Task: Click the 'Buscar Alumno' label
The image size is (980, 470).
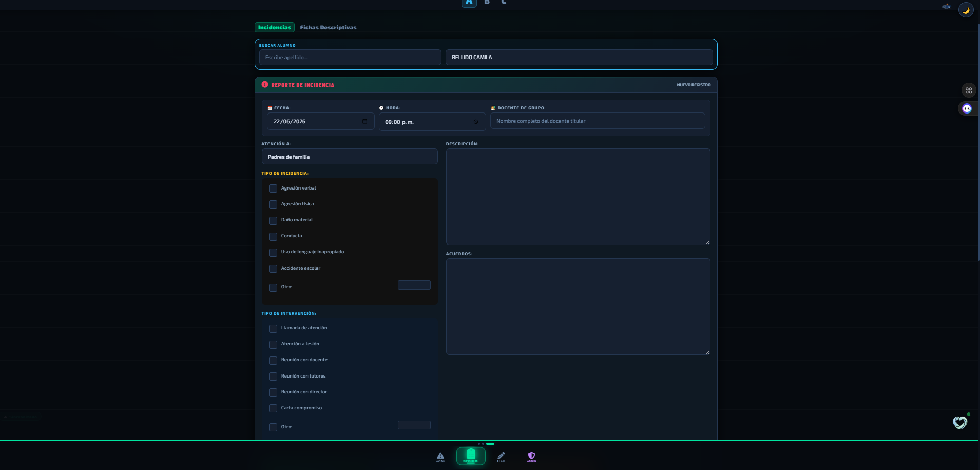Action: pos(277,45)
